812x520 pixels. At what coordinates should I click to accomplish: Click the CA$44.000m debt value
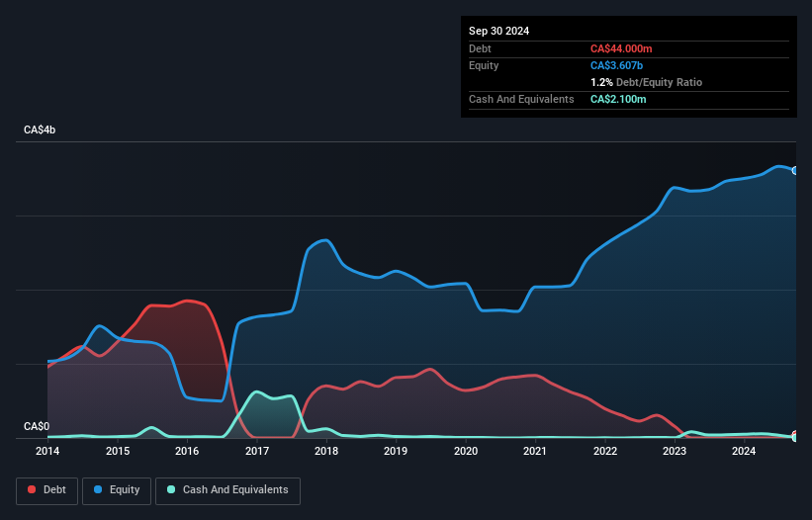621,48
